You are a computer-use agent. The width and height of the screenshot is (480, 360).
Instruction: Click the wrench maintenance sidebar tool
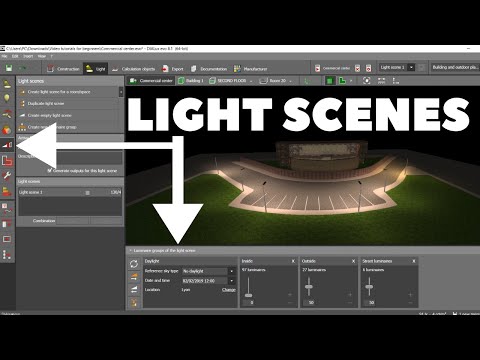click(7, 176)
